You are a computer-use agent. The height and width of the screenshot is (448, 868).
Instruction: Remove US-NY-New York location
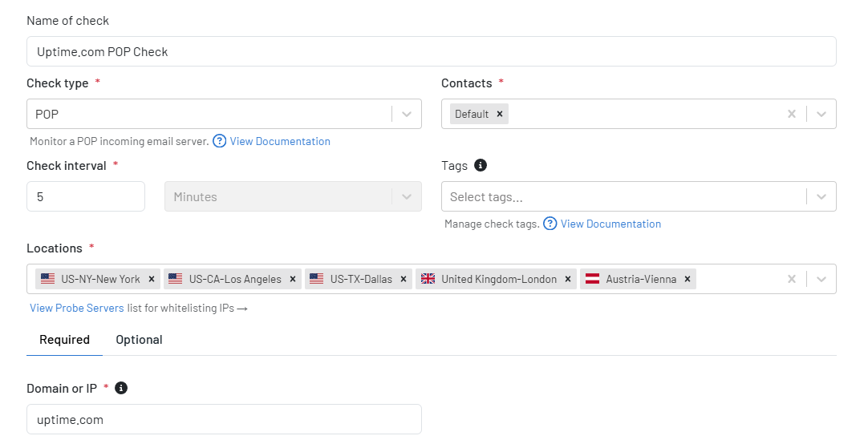coord(151,280)
